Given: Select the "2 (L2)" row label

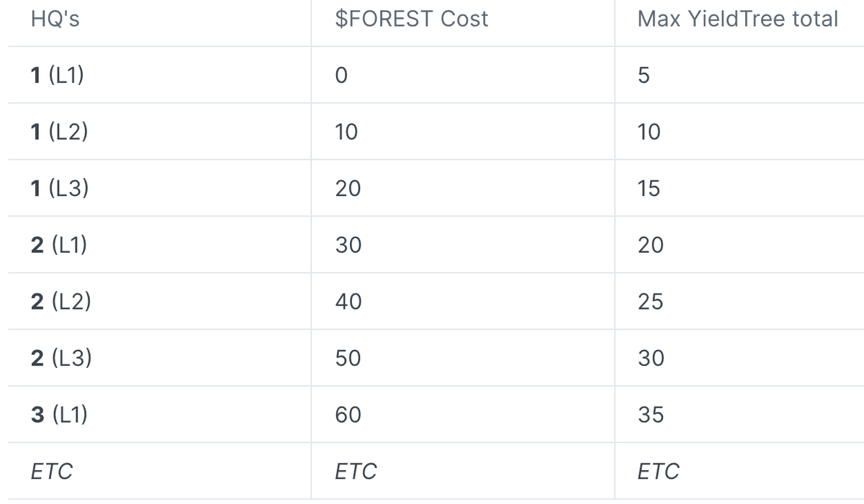Looking at the screenshot, I should coord(60,302).
